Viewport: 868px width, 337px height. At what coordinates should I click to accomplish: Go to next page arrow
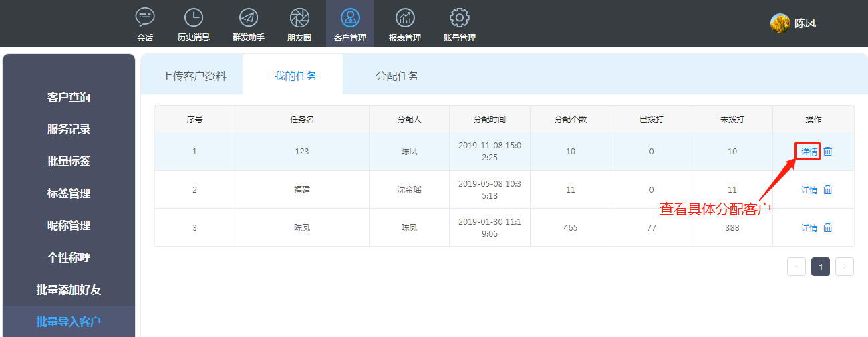tap(845, 267)
